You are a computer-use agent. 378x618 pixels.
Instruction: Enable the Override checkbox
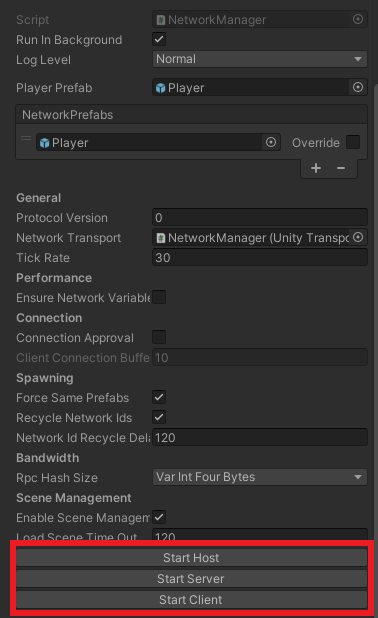pos(353,142)
